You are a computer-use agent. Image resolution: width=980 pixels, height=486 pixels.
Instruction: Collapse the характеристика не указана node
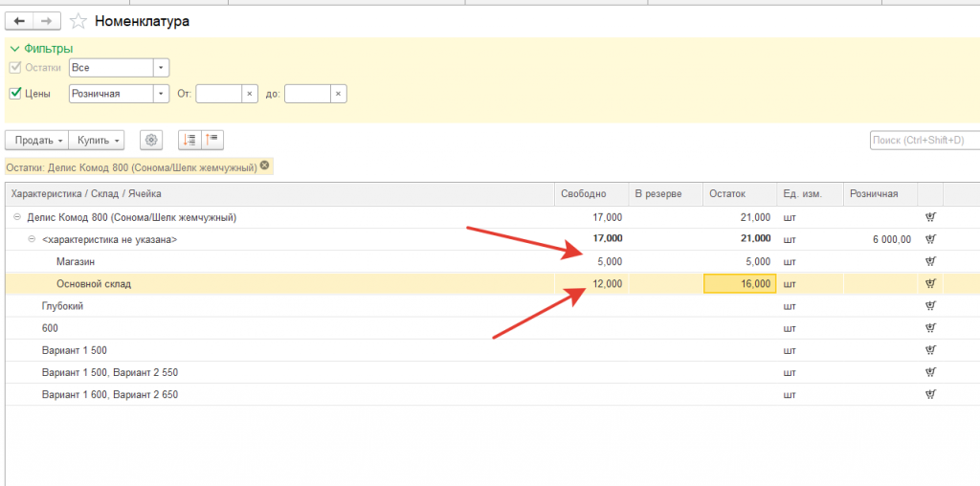coord(32,239)
